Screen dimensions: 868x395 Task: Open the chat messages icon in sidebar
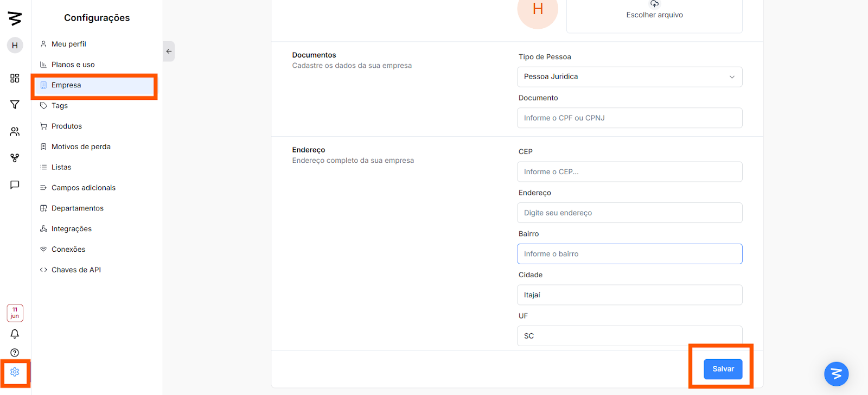coord(15,185)
